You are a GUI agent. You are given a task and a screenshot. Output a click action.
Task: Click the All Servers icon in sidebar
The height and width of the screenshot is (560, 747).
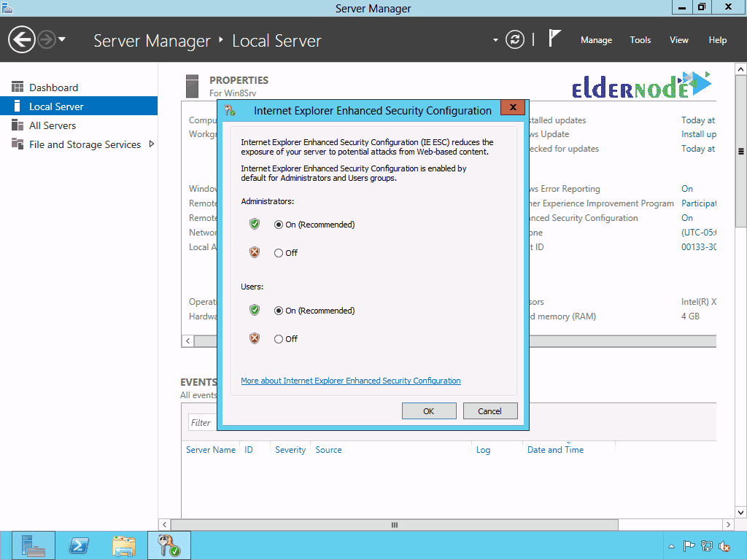[18, 125]
